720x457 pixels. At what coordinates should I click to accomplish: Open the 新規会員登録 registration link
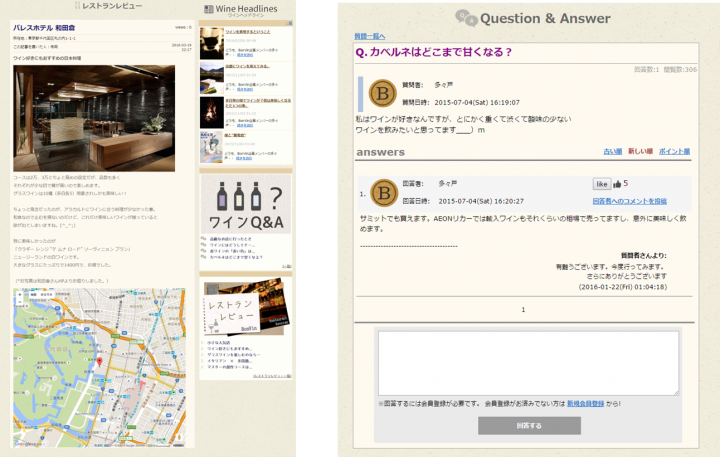point(585,404)
